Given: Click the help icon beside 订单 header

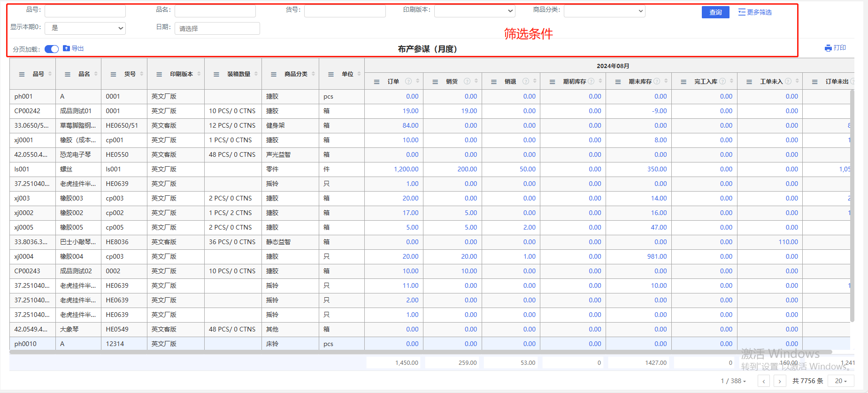Looking at the screenshot, I should [408, 81].
